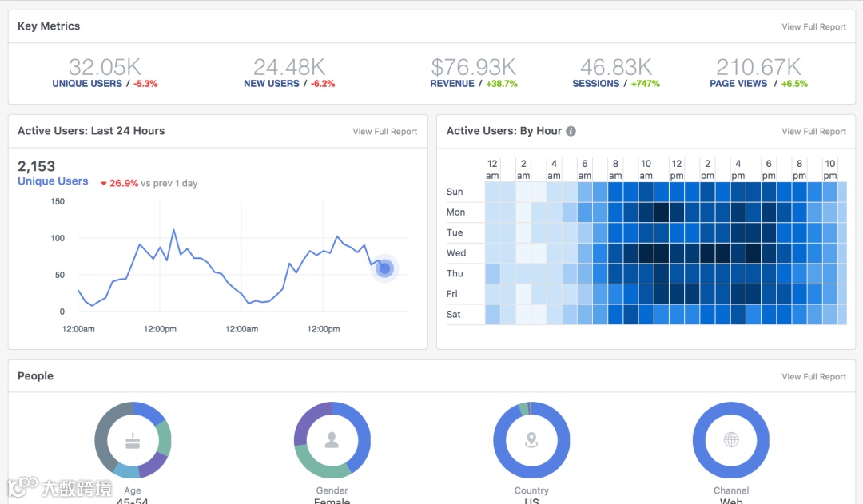Click the REVENUE metric label
The width and height of the screenshot is (863, 504).
click(451, 84)
